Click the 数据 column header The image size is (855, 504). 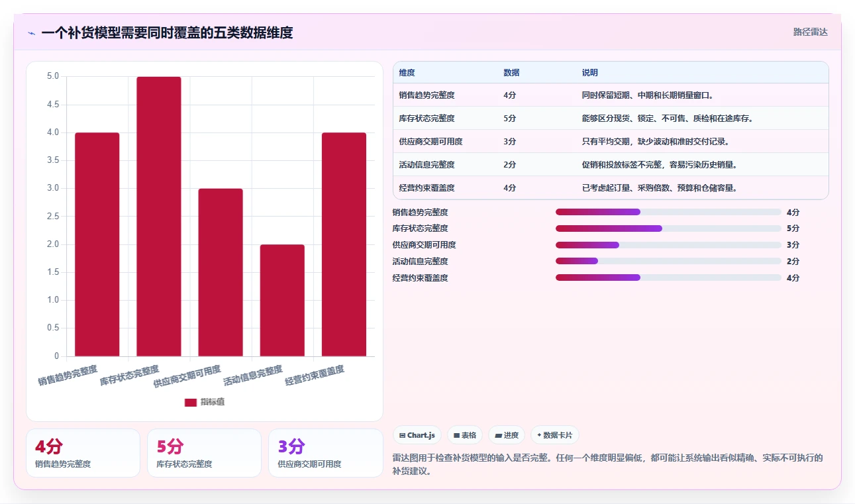[x=511, y=73]
